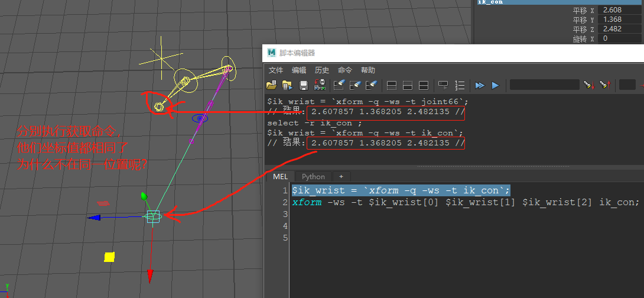Add a new script tab with plus
The image size is (644, 298).
click(341, 177)
